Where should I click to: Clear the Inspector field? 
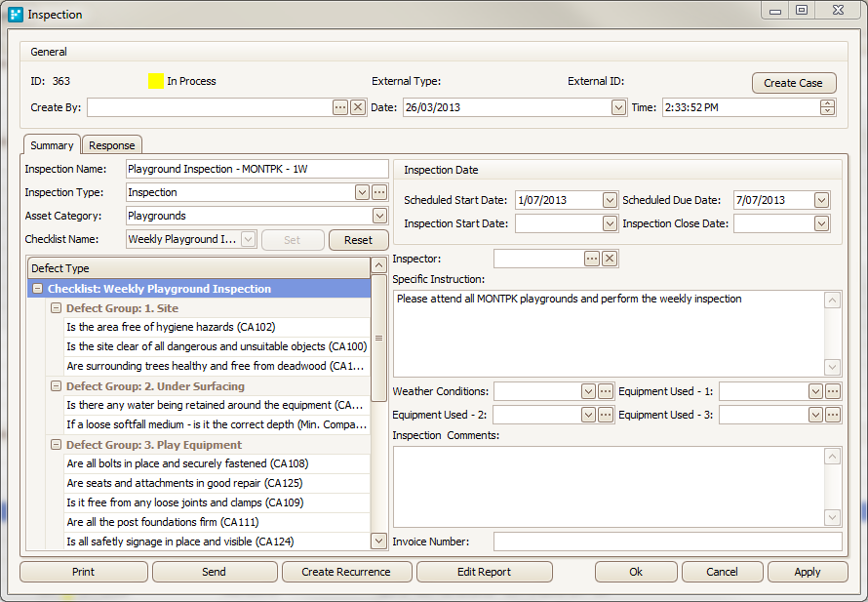pos(609,258)
